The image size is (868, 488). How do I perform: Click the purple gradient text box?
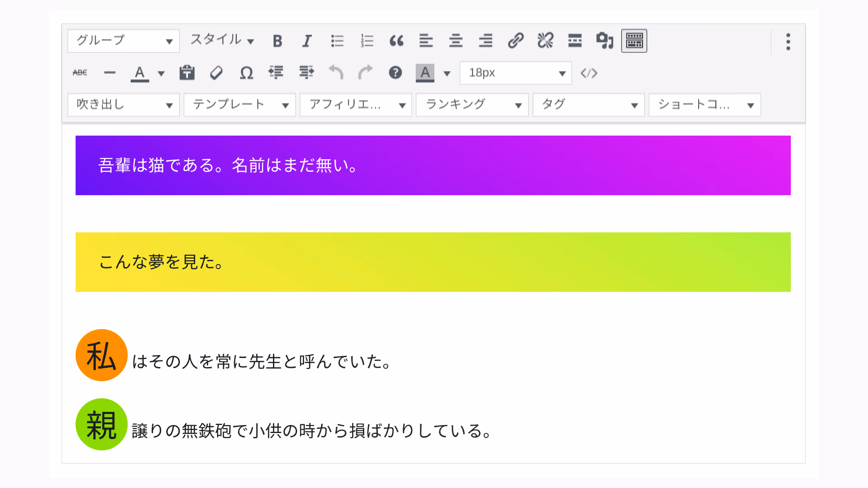click(x=433, y=165)
